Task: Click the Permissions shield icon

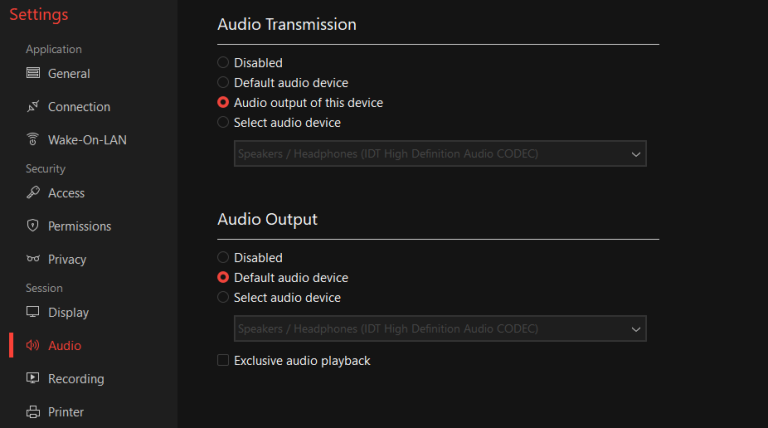Action: pyautogui.click(x=33, y=226)
